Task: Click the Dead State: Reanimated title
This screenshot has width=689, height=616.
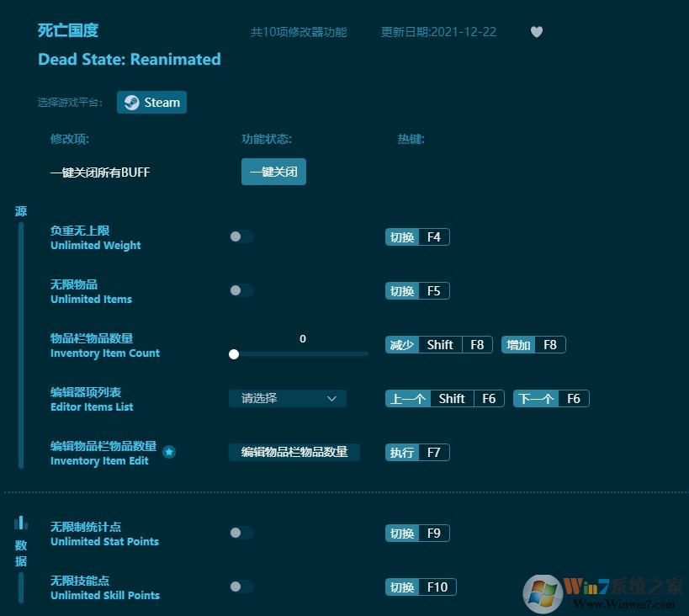Action: tap(130, 59)
